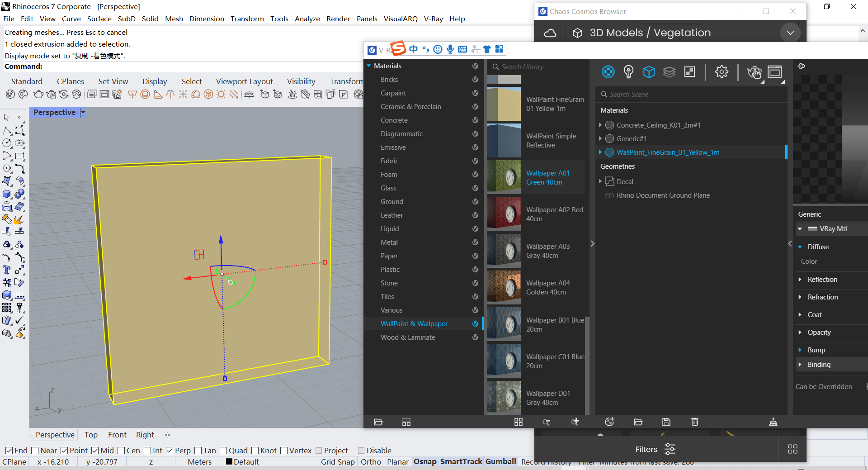Toggle the Disable osnap checkbox

pos(361,451)
